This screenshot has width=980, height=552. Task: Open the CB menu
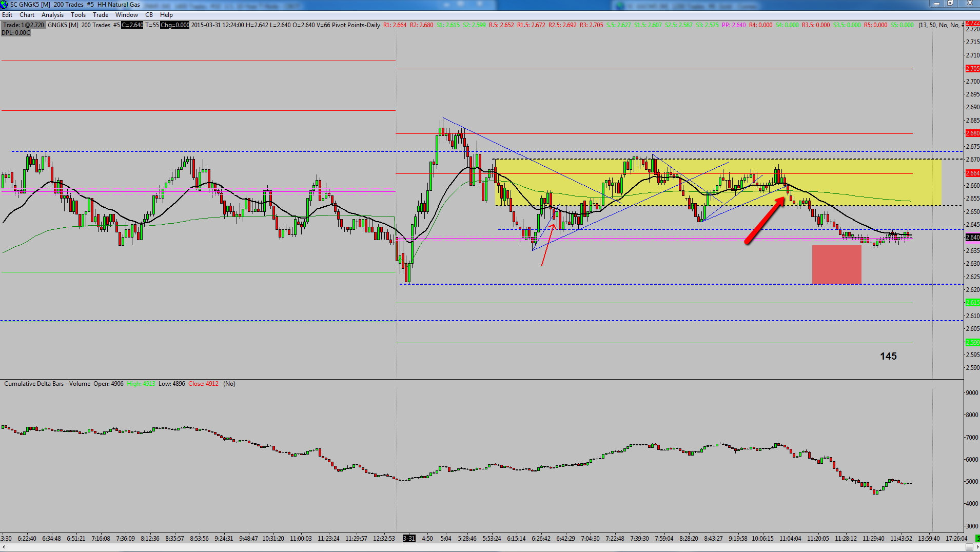point(149,15)
